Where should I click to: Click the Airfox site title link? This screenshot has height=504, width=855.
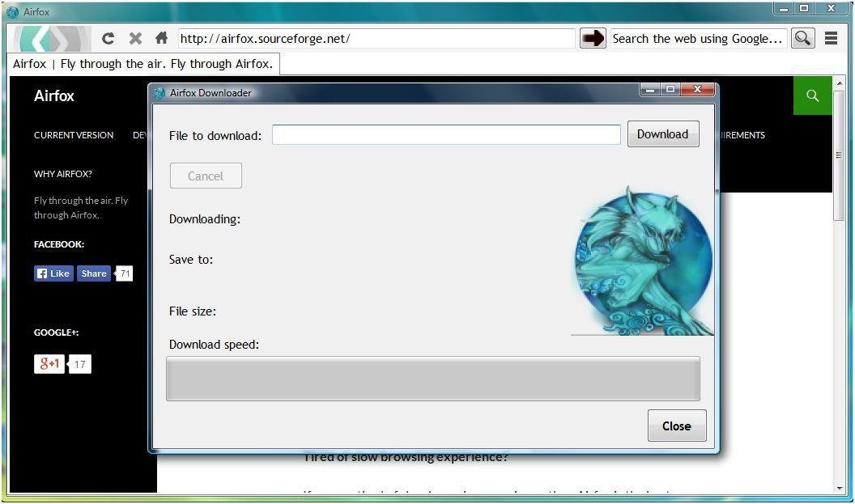click(54, 96)
